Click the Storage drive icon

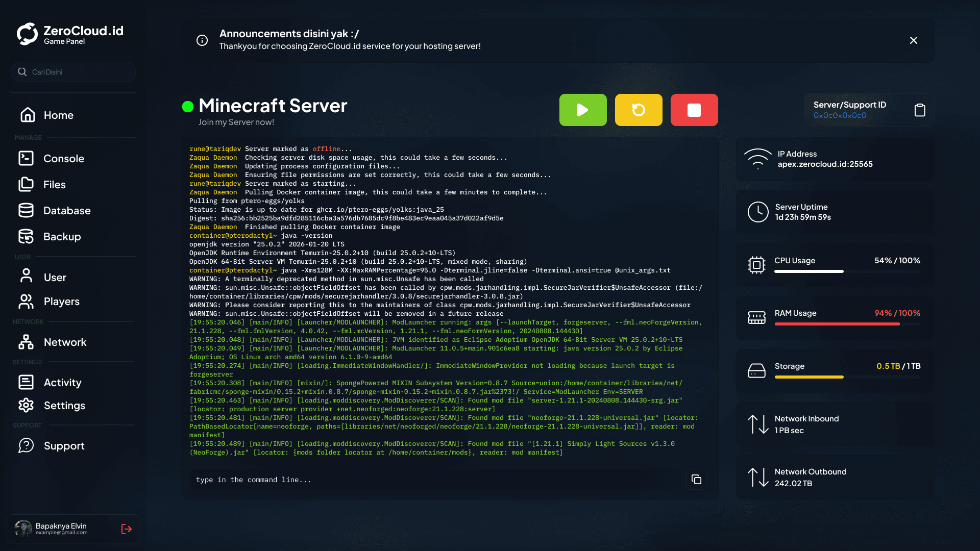click(x=756, y=371)
